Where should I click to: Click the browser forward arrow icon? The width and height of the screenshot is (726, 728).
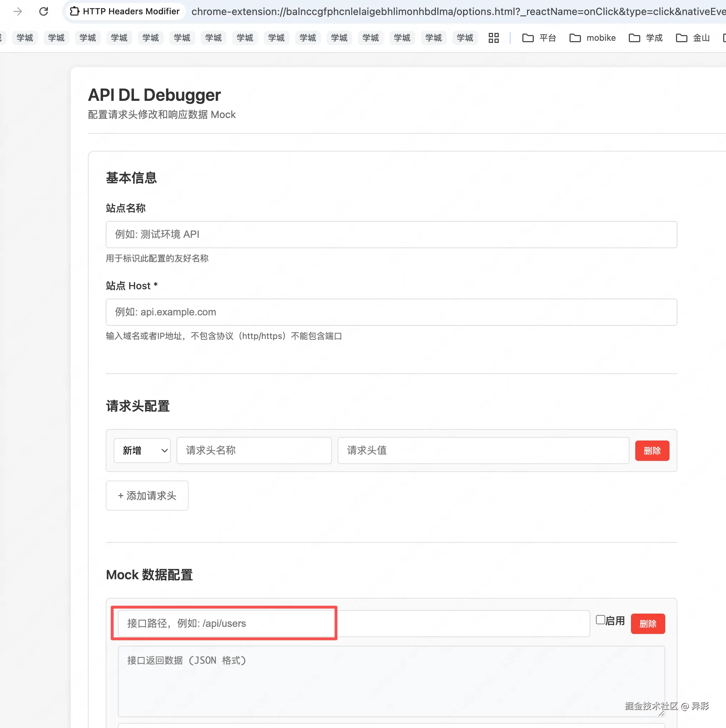point(18,11)
